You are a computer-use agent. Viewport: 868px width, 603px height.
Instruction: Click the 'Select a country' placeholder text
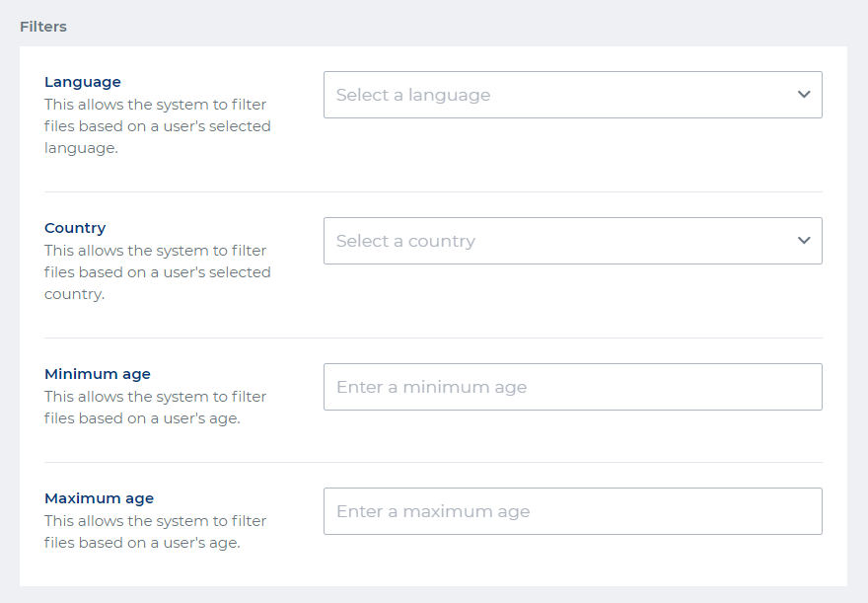point(405,241)
